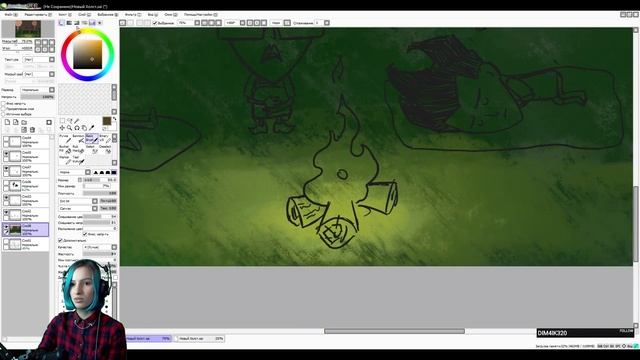Select the layer with black blob thumbnail
Screen dimensions: 640x360
[24, 186]
